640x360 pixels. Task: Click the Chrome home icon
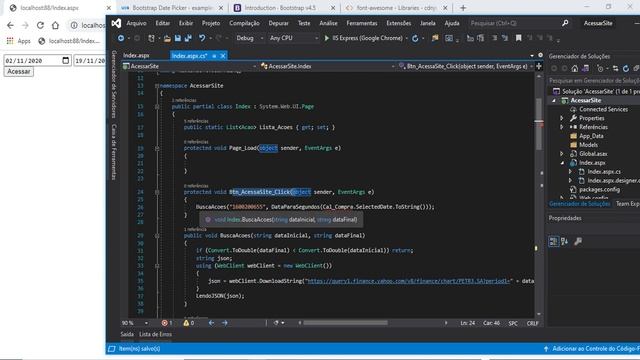point(55,25)
